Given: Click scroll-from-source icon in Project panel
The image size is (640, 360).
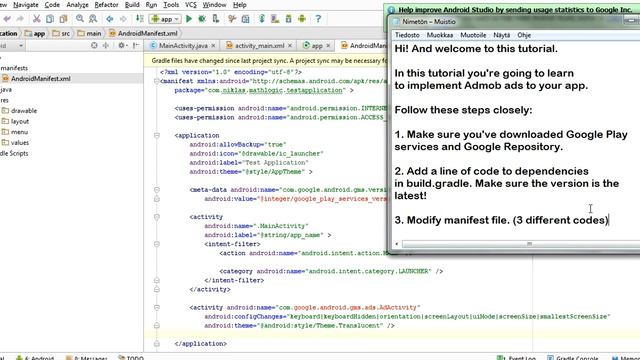Looking at the screenshot, I should [x=94, y=45].
